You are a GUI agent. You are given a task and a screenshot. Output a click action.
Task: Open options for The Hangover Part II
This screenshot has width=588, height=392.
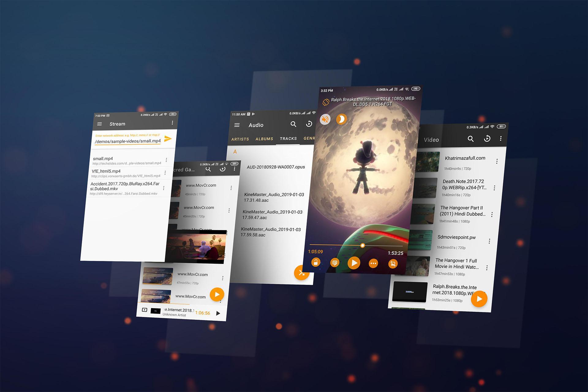[x=492, y=214]
